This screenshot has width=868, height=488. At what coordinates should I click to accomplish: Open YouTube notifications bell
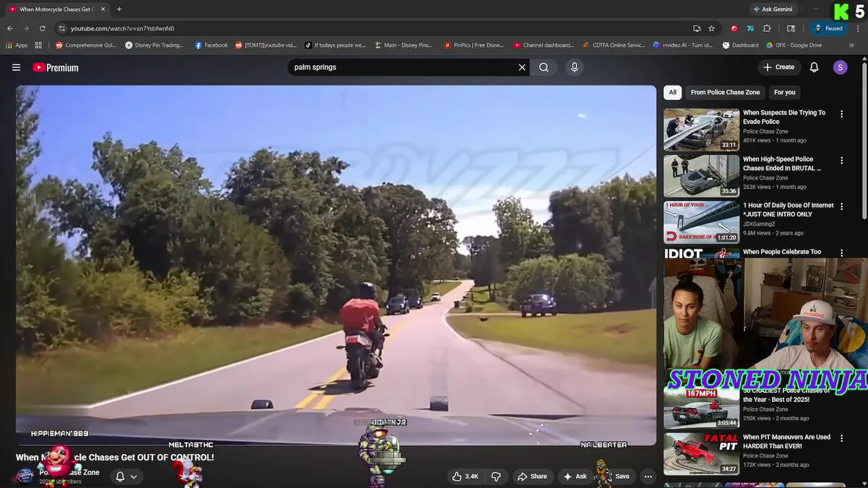tap(814, 67)
